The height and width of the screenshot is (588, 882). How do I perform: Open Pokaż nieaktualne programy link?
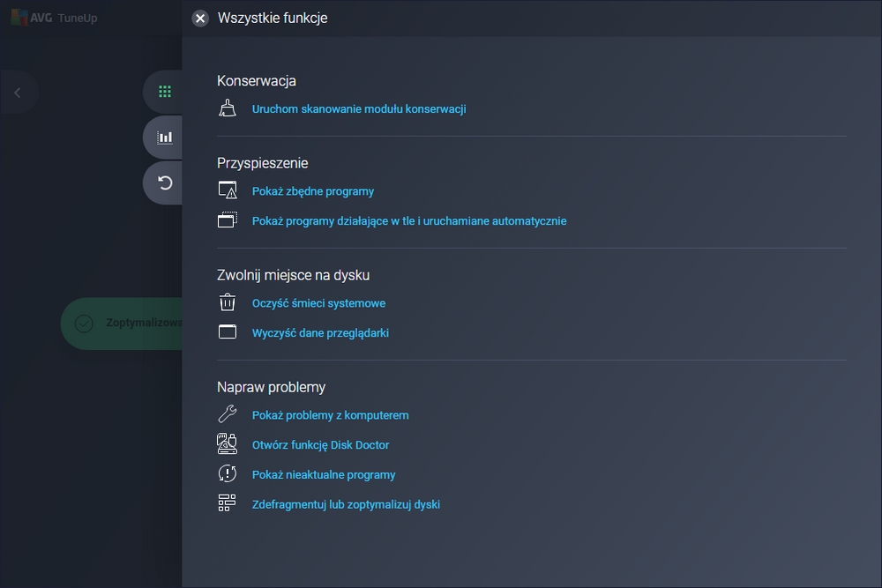coord(324,475)
